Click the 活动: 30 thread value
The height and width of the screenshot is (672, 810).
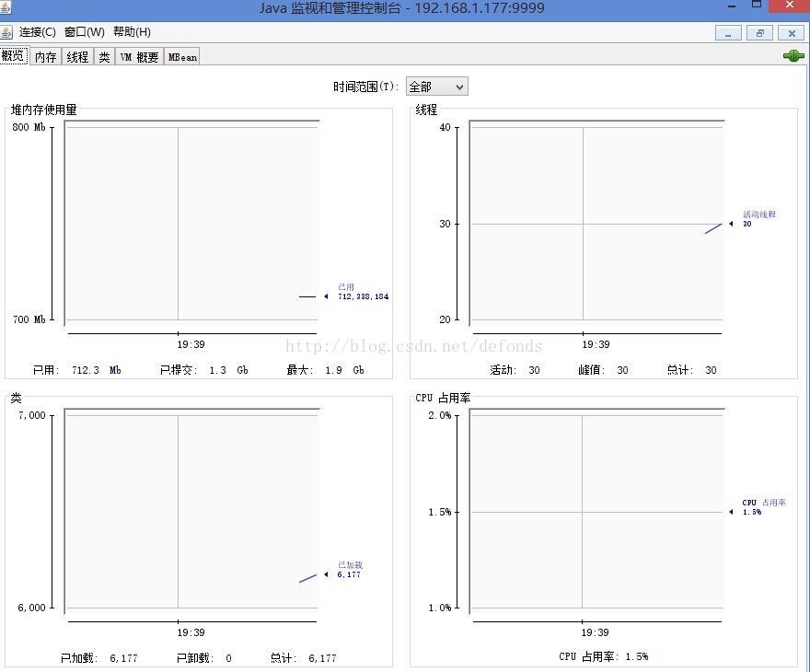[x=534, y=370]
